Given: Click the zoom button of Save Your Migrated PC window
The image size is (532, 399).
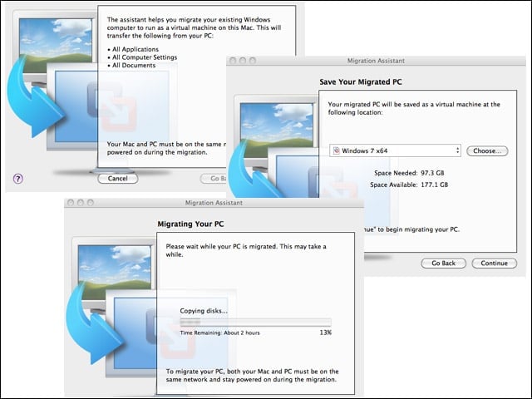Looking at the screenshot, I should (x=253, y=61).
